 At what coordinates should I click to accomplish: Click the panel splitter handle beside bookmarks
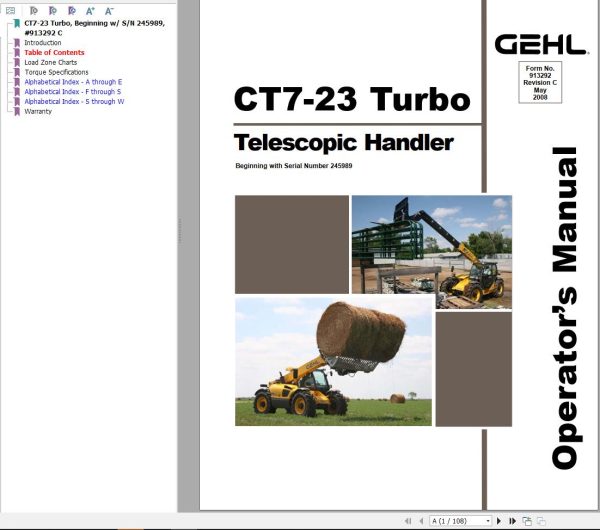tap(179, 231)
